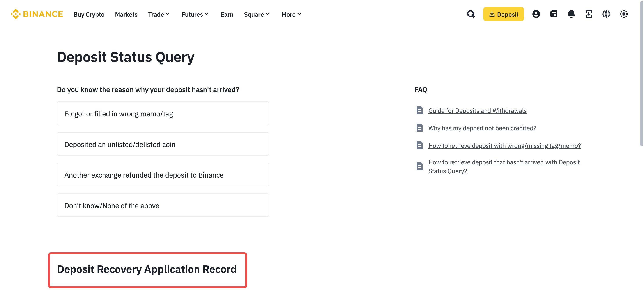Toggle light/dark theme sun icon
The image size is (644, 300).
pos(623,14)
